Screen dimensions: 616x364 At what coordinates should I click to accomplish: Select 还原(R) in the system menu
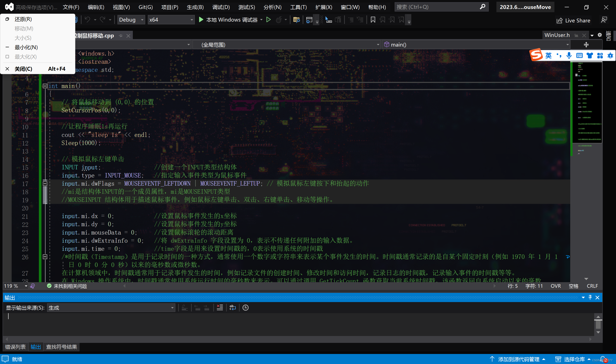coord(38,19)
